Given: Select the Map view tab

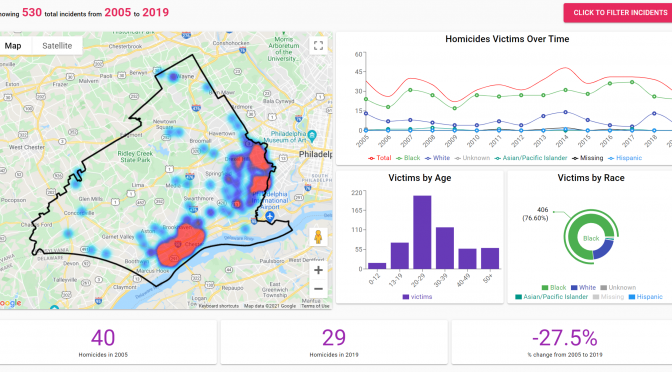Looking at the screenshot, I should (14, 46).
